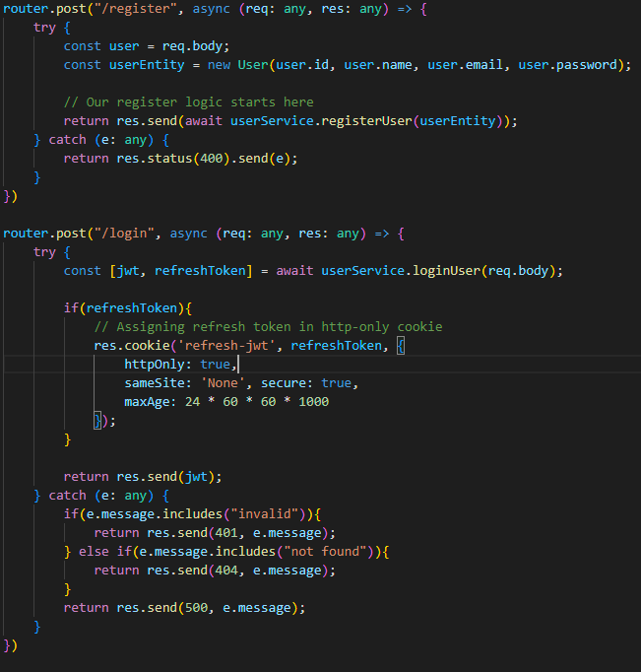Click the 500 status code
Viewport: 641px width, 672px height.
[x=196, y=608]
